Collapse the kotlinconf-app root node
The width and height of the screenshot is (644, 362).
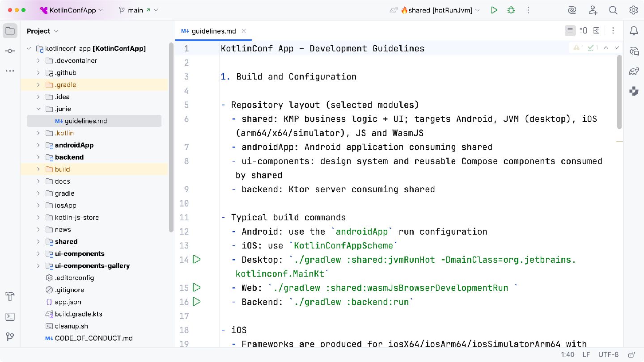point(30,49)
